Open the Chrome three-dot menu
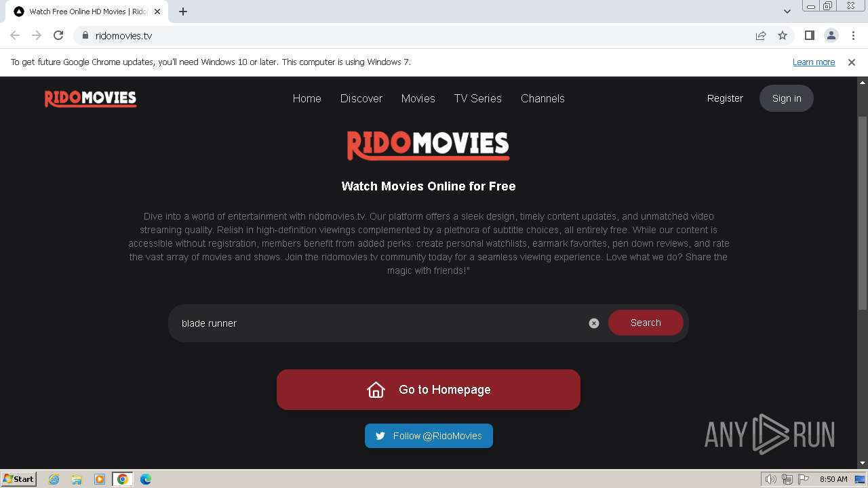 pyautogui.click(x=853, y=35)
